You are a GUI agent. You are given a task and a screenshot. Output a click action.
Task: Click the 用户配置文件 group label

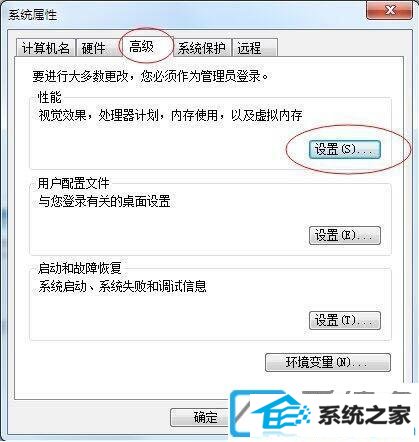click(73, 183)
